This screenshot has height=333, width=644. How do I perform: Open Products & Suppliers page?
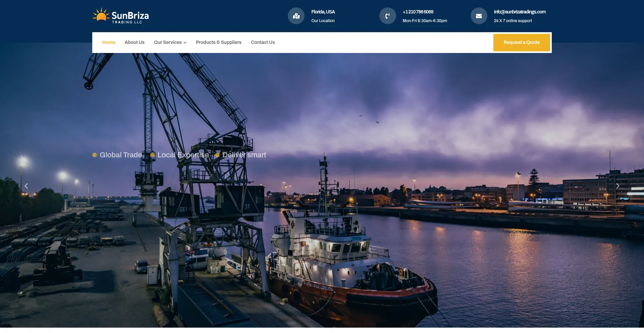[218, 43]
